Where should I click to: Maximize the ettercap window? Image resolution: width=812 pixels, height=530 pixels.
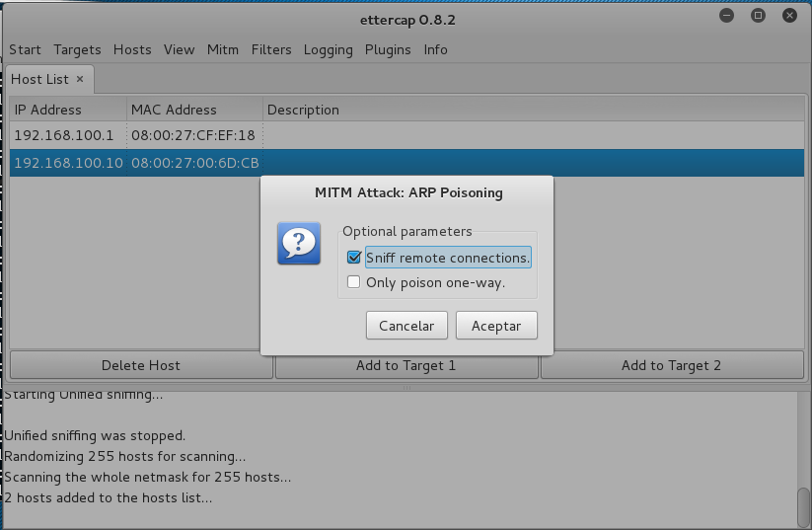click(758, 16)
